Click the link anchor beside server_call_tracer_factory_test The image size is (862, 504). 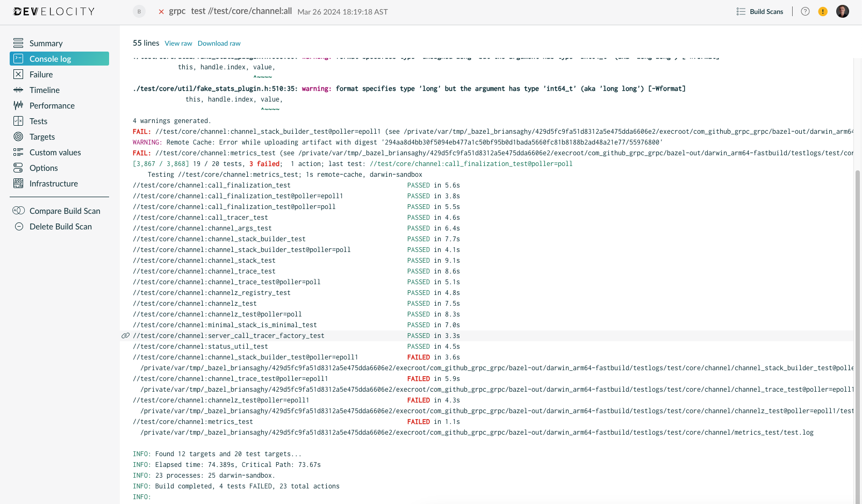pos(125,335)
